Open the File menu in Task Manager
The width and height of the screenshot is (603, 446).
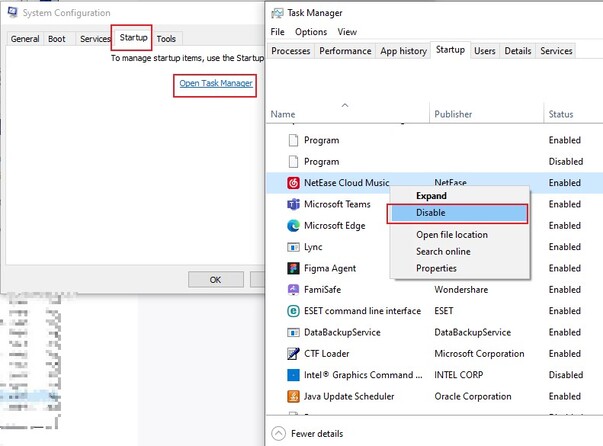coord(277,32)
